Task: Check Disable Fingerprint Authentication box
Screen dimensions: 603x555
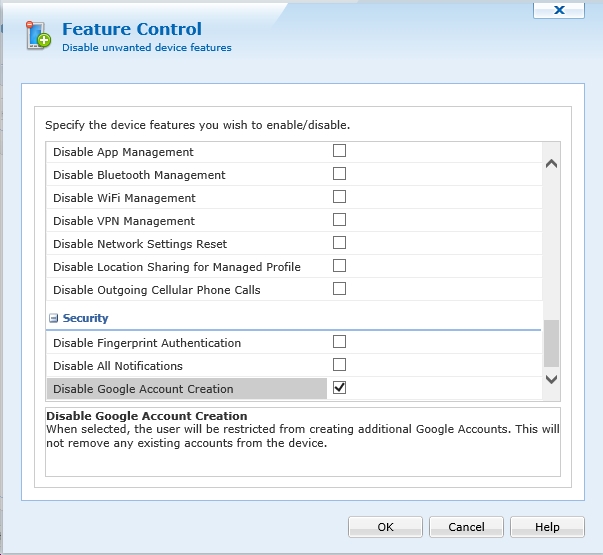Action: tap(339, 342)
